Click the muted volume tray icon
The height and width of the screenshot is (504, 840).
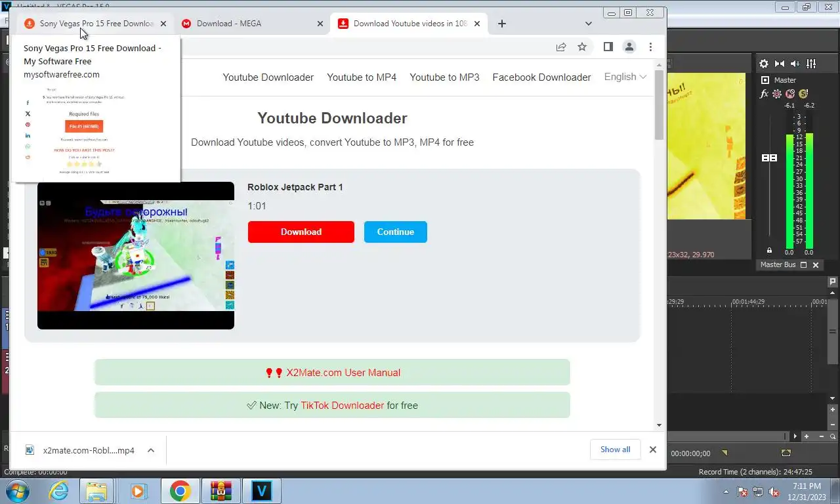click(774, 491)
